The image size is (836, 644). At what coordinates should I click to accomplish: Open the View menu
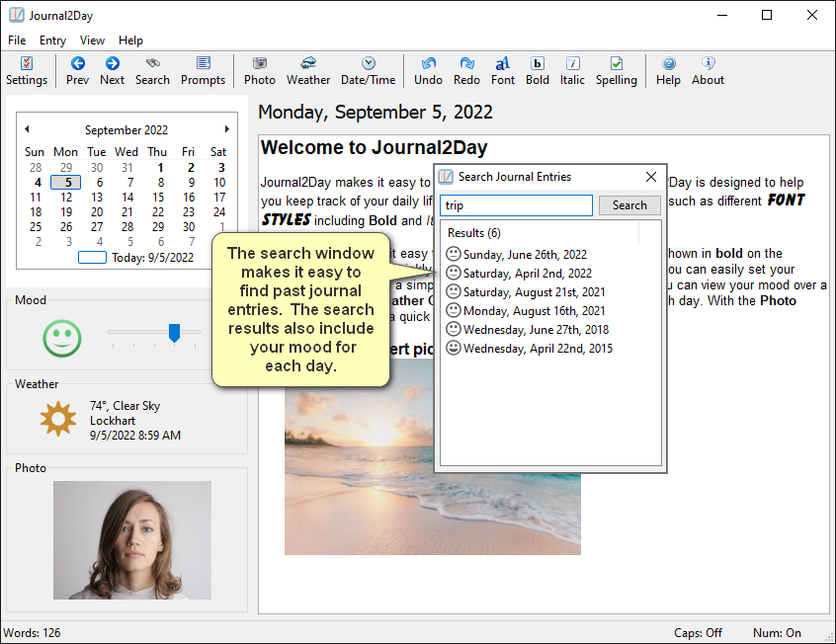point(92,40)
